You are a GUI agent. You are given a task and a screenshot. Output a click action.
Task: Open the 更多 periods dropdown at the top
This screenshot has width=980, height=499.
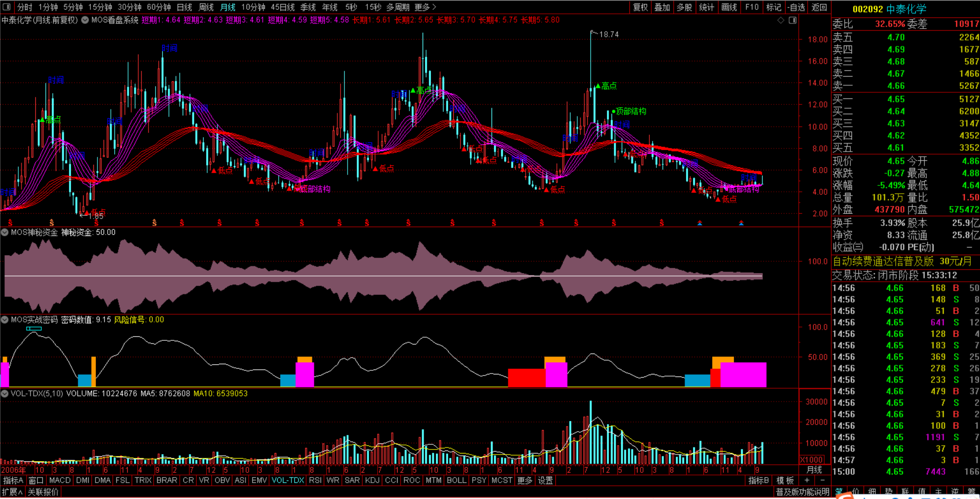pyautogui.click(x=425, y=7)
